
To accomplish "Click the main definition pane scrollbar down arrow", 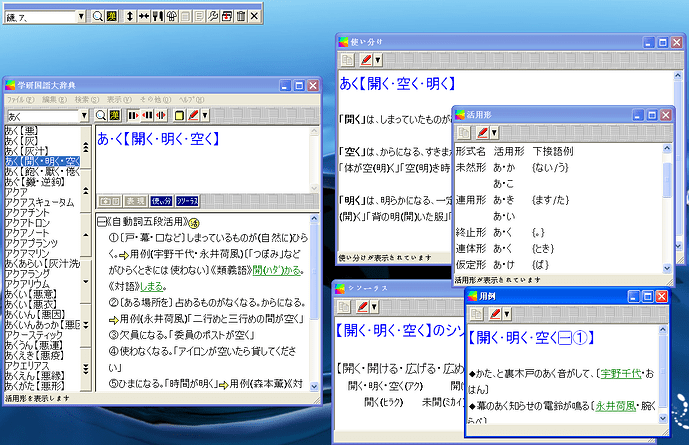I will point(314,386).
